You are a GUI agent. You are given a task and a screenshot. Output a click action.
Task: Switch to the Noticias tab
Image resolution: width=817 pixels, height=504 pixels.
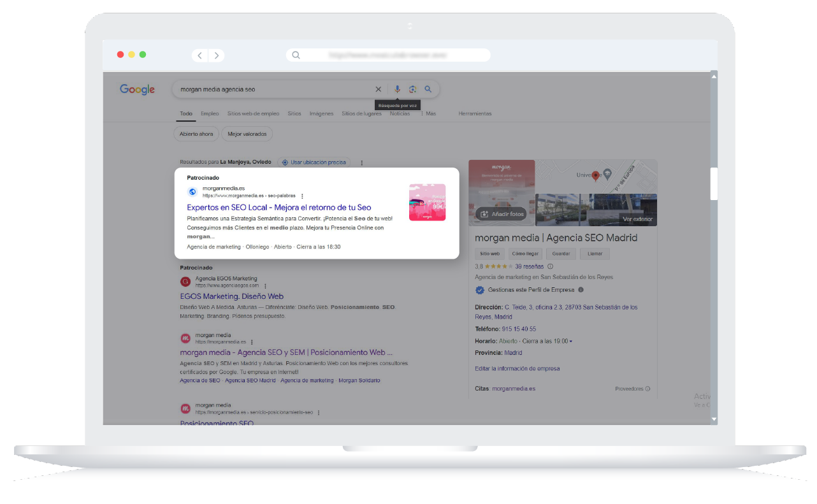(400, 113)
